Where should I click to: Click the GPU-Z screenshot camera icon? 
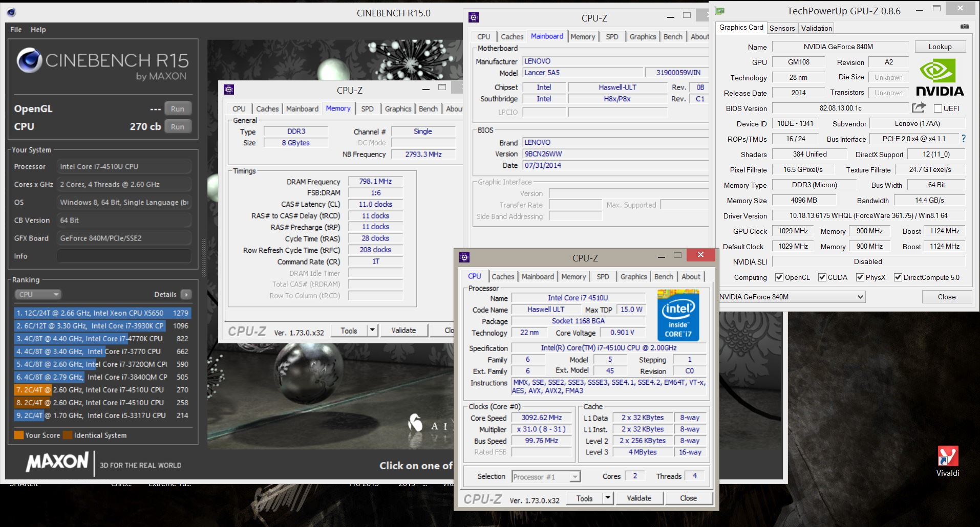point(964,27)
